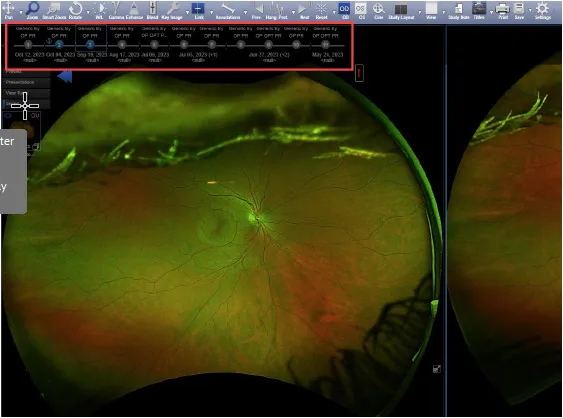Click the small checkbox icon at image corner

437,369
